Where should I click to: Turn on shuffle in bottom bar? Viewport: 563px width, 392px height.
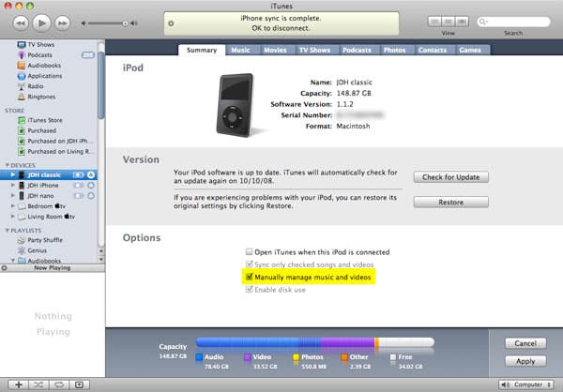tap(39, 384)
